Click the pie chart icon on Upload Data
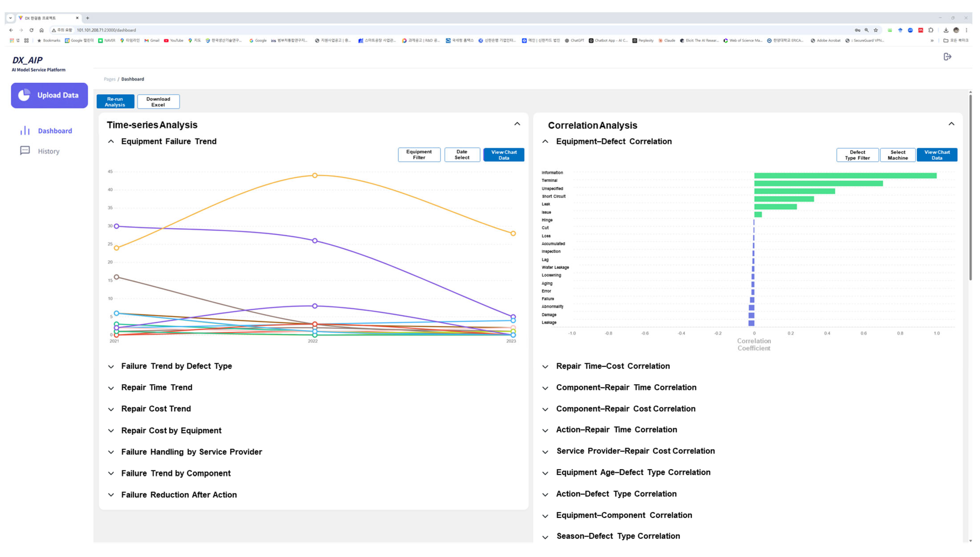 pyautogui.click(x=24, y=95)
